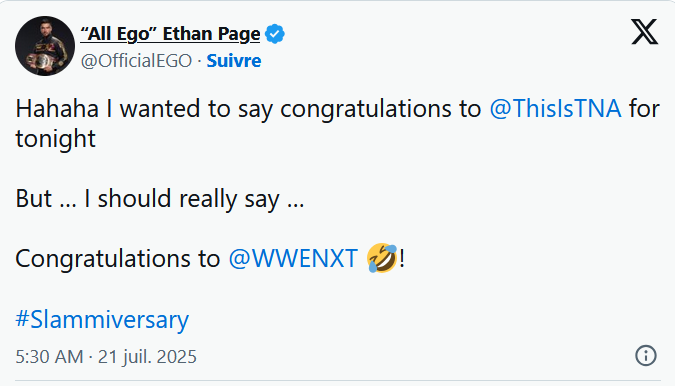Open Ethan Page's profile picture
The width and height of the screenshot is (675, 386).
45,46
